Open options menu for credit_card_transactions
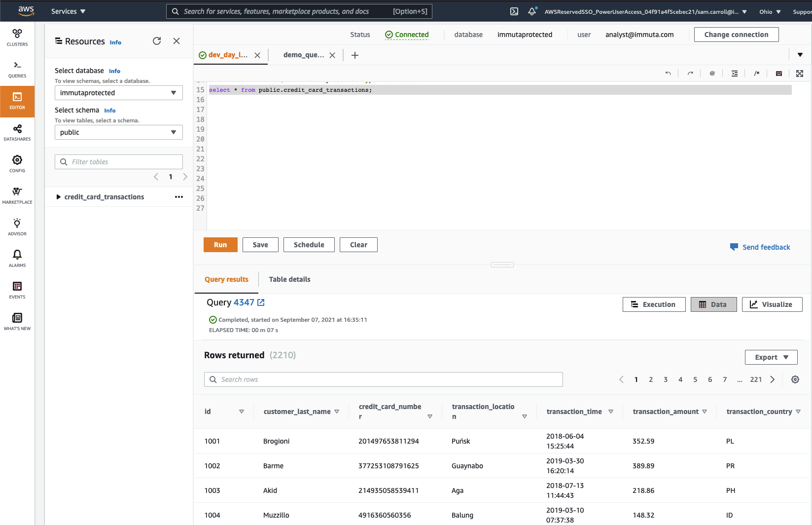Image resolution: width=812 pixels, height=525 pixels. pos(179,197)
